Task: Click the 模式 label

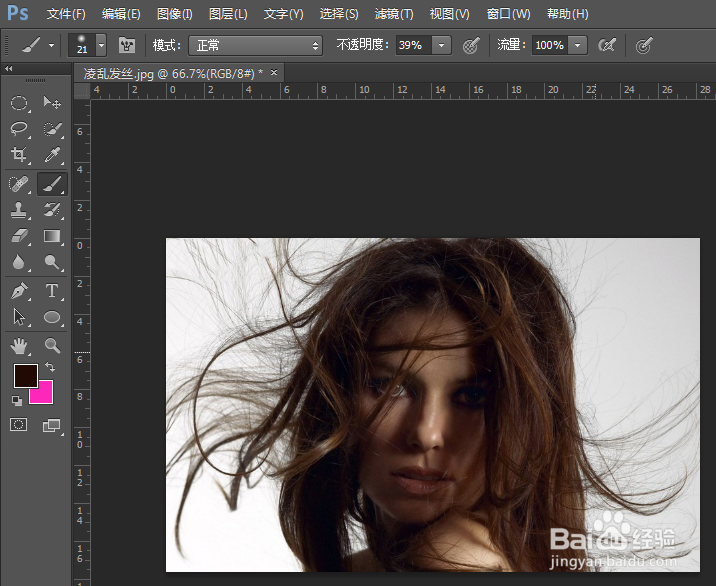Action: 167,45
